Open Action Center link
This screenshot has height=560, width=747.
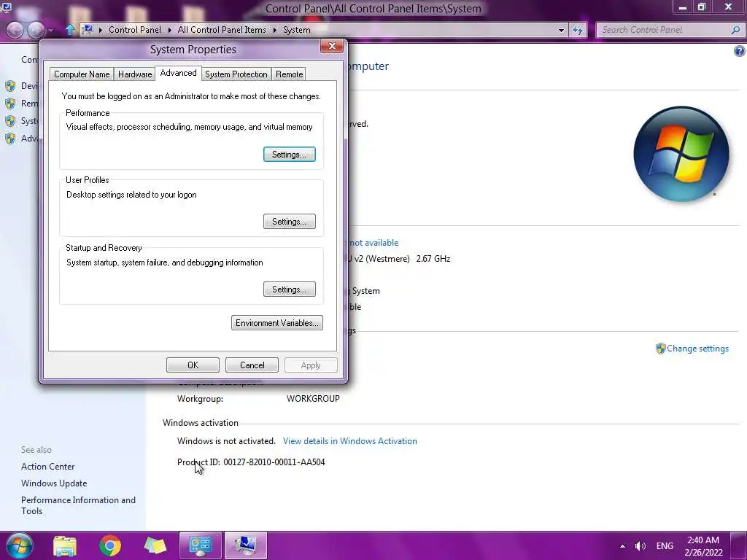(x=47, y=467)
